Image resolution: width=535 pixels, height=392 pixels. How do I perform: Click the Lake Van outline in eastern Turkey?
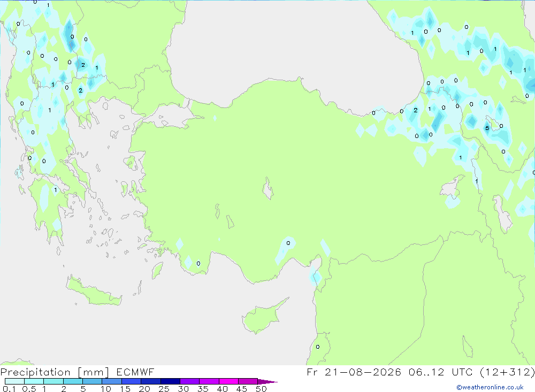tap(452, 187)
